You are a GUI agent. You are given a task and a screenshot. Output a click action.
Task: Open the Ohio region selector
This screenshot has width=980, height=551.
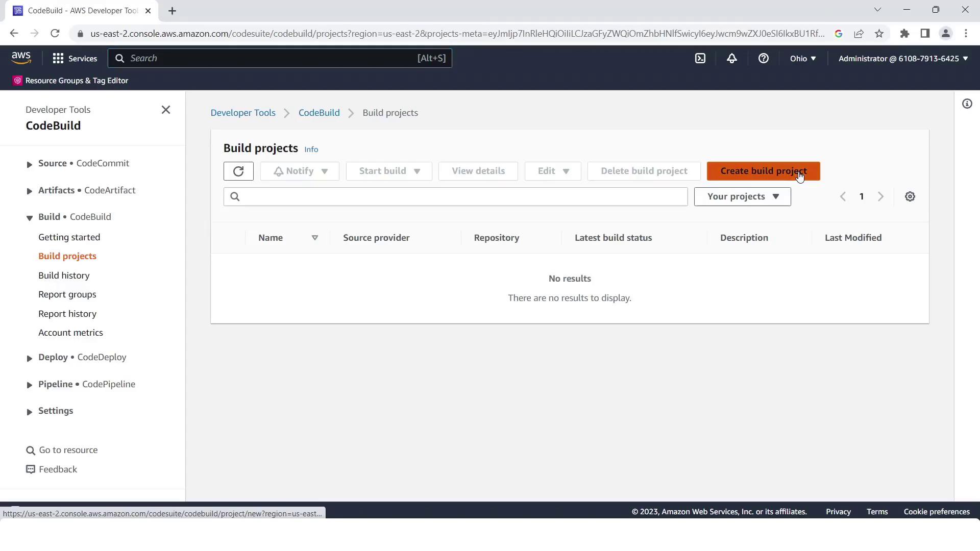[802, 59]
